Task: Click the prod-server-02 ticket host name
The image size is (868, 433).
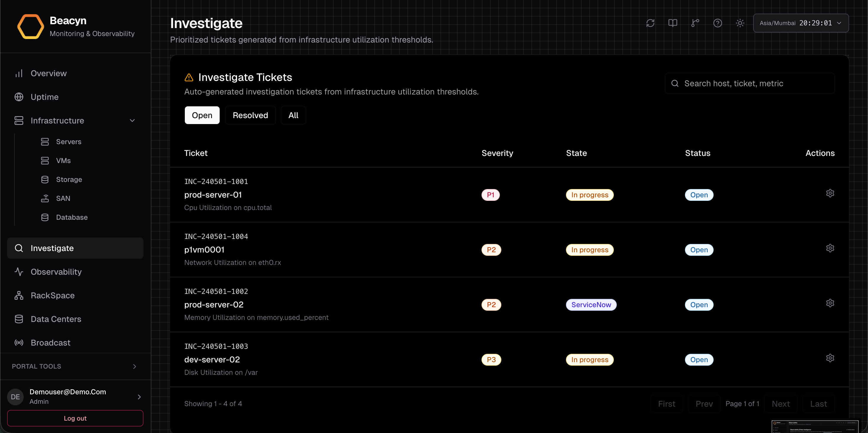Action: [x=214, y=305]
